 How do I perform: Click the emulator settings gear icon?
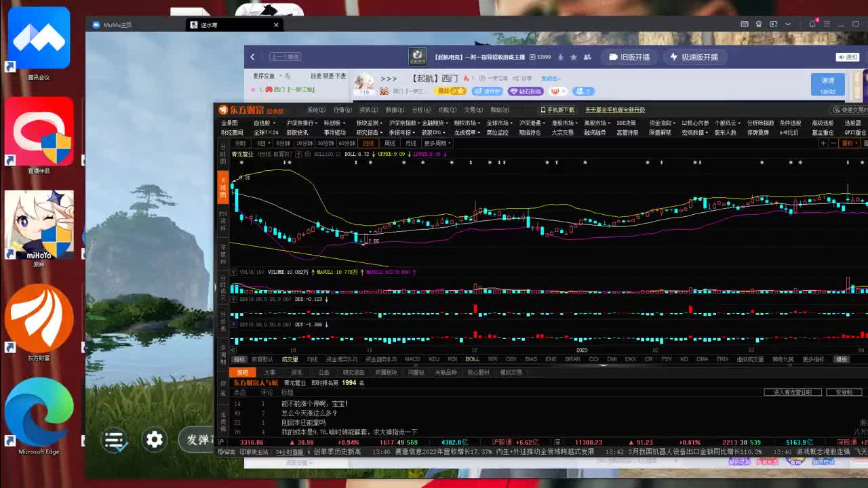tap(155, 439)
